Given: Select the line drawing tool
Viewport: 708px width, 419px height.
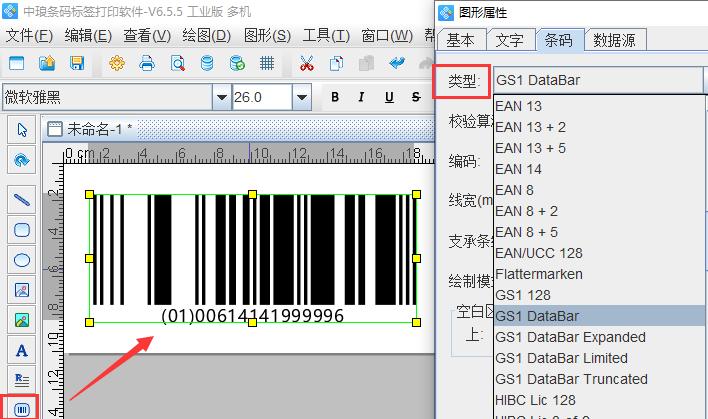Looking at the screenshot, I should [x=22, y=199].
